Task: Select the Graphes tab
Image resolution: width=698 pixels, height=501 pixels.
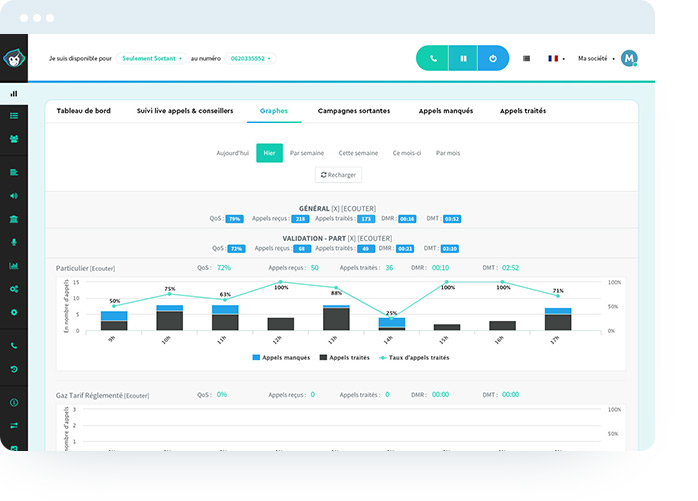Action: click(274, 111)
